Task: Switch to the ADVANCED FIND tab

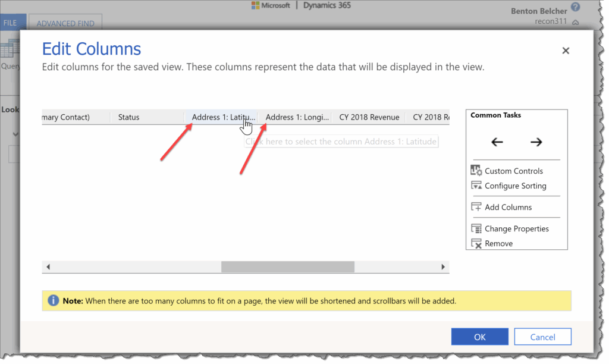Action: click(65, 24)
